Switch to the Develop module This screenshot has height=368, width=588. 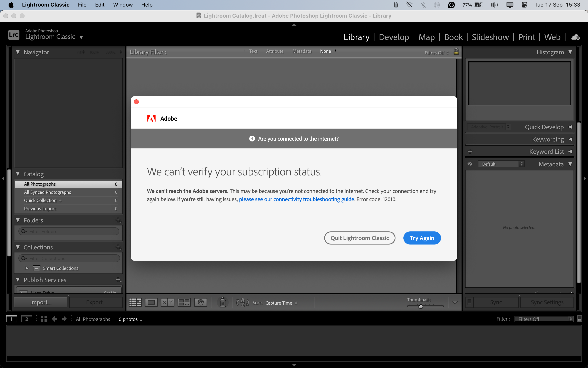click(x=394, y=37)
